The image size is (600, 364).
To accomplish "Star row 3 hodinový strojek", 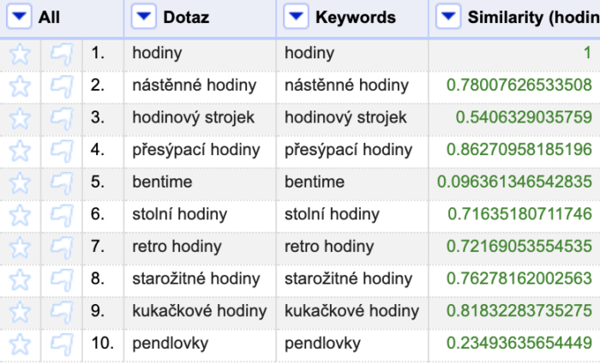I will click(20, 117).
